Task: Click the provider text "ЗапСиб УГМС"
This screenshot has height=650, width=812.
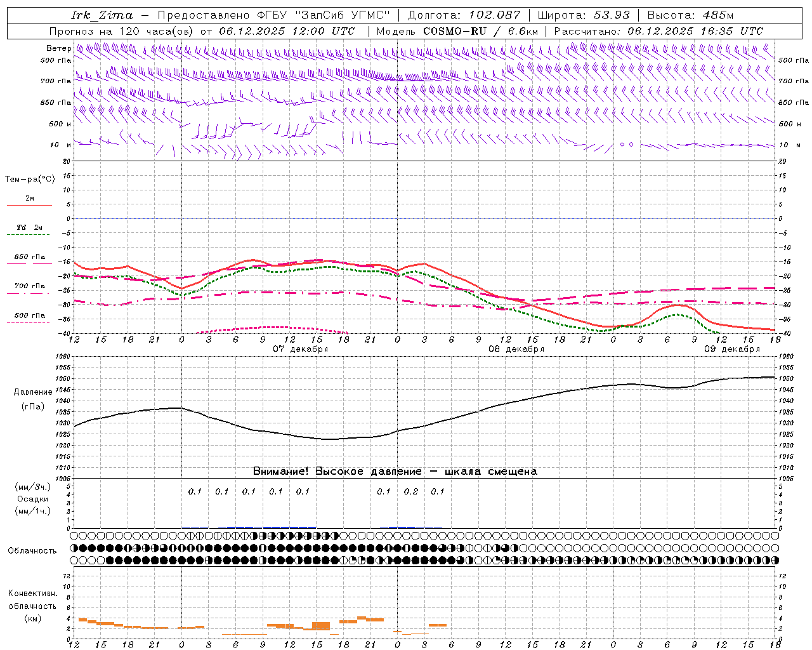Action: coord(343,15)
